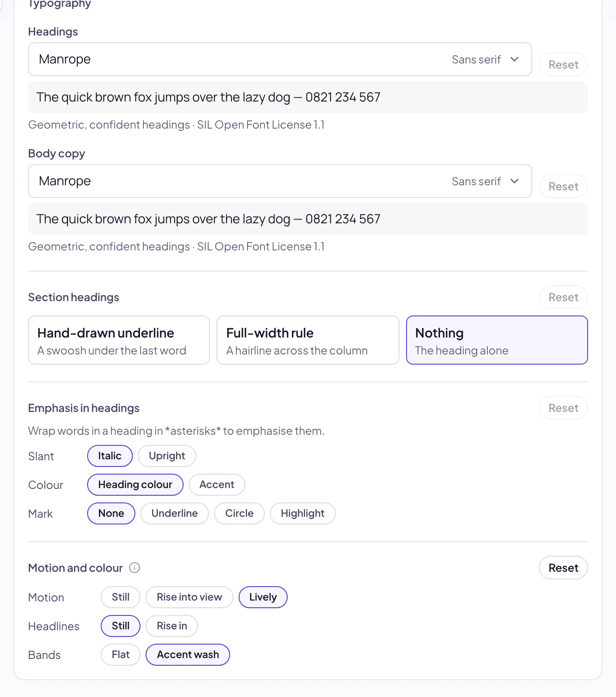
Task: Set Bands to Flat
Action: coord(121,655)
